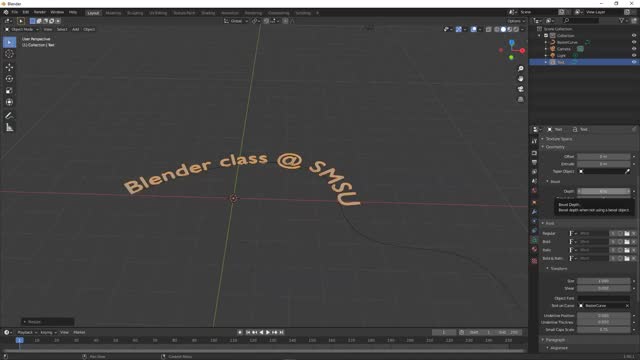
Task: Collapse the Transform subpanel
Action: click(558, 269)
